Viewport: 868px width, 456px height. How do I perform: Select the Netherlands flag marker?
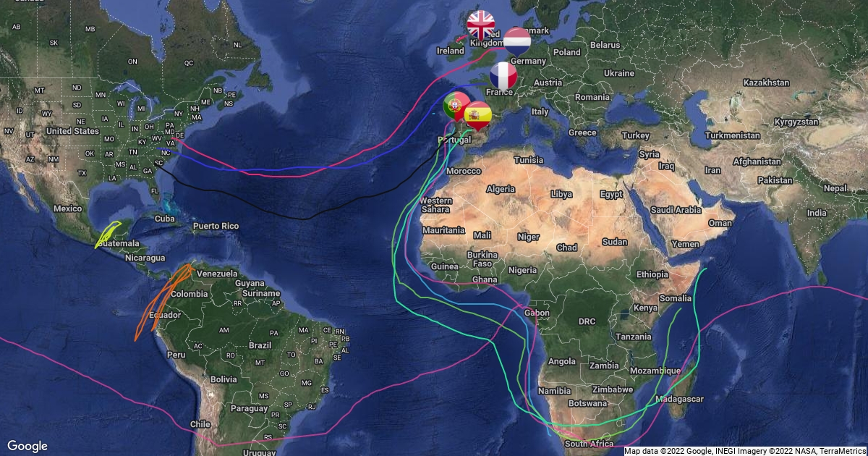[516, 42]
